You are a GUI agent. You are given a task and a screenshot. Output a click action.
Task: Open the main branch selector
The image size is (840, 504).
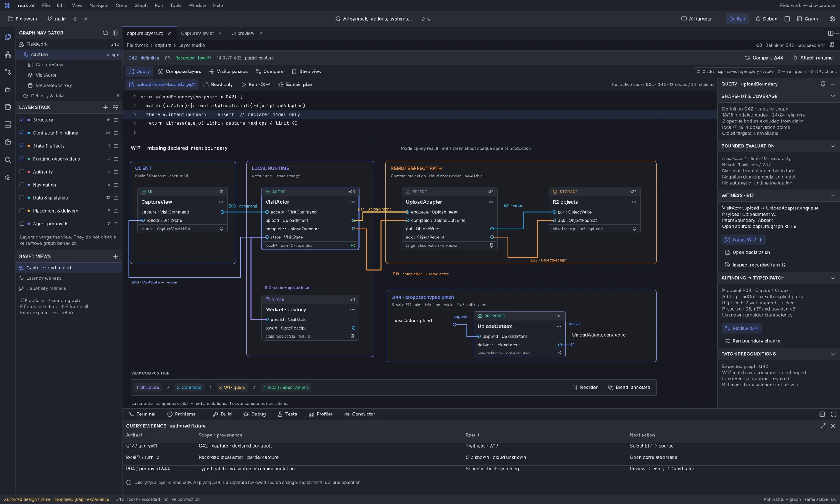click(56, 19)
